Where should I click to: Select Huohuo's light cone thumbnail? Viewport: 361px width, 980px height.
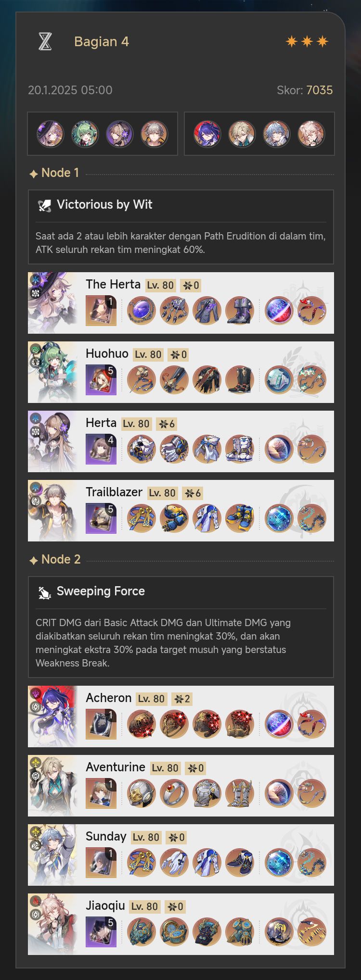point(101,380)
